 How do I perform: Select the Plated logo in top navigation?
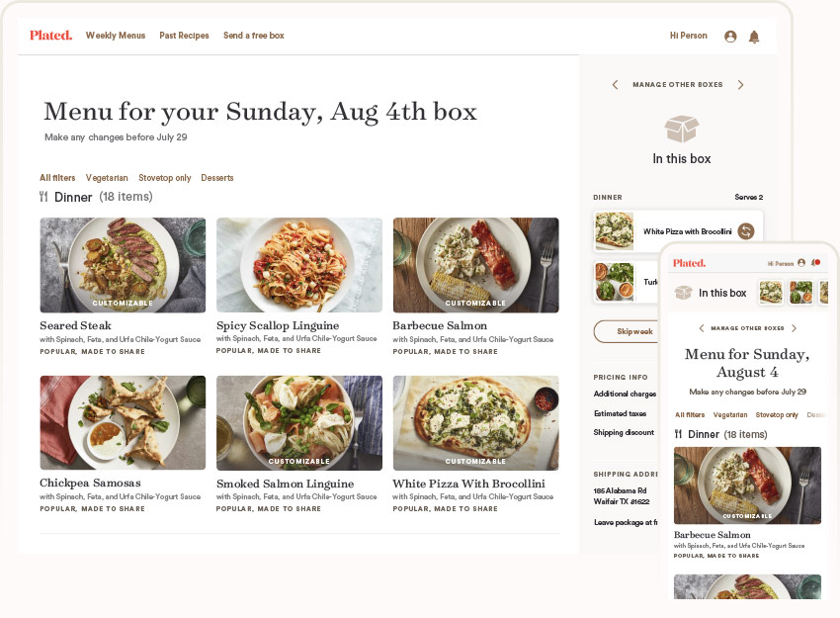click(x=49, y=36)
